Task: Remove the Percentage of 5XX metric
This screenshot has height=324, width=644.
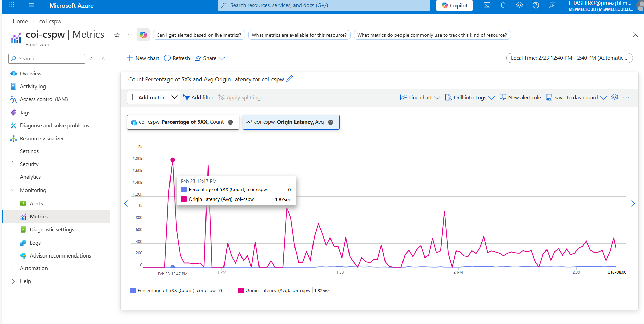Action: coord(230,122)
